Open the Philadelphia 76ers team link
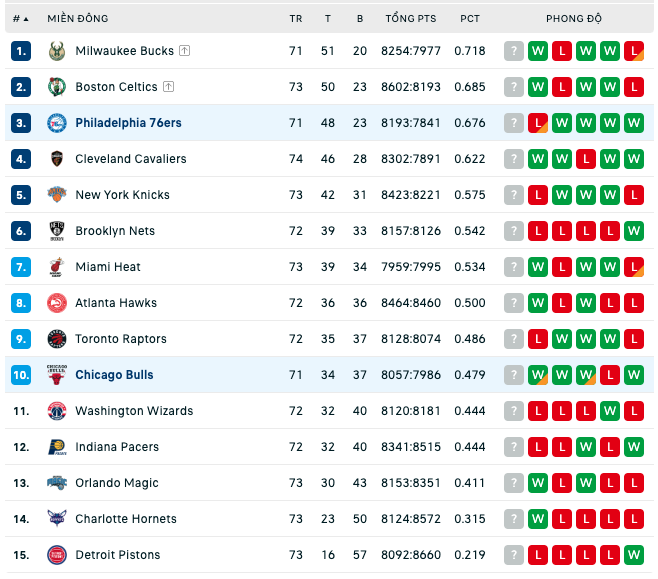Viewport: 658px width, 579px height. tap(128, 123)
